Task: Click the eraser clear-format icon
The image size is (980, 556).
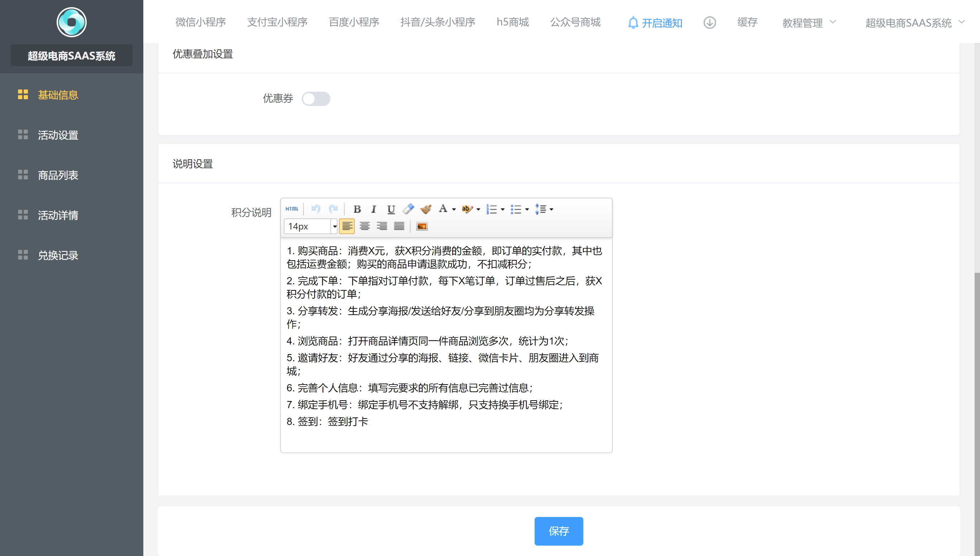Action: point(408,209)
